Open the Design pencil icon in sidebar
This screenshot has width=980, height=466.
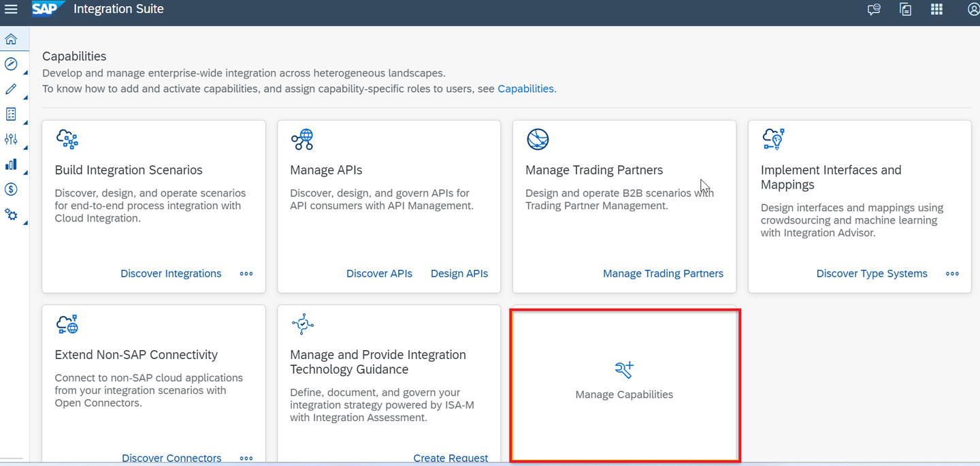(11, 89)
